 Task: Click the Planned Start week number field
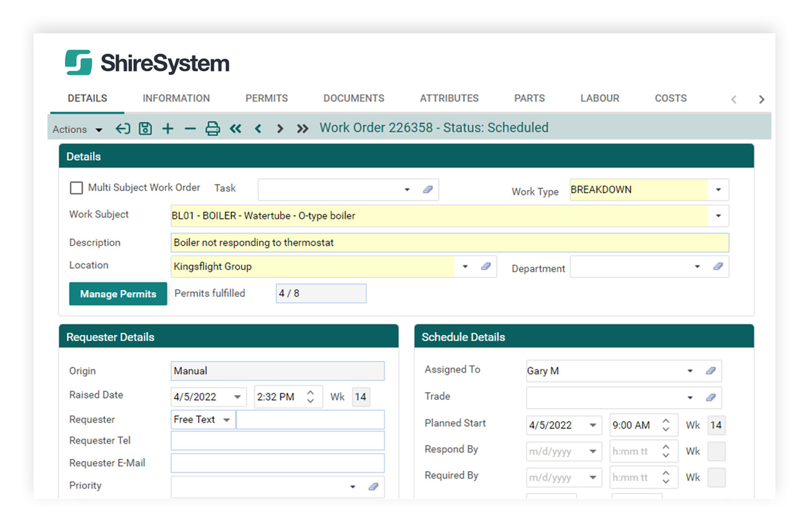pyautogui.click(x=716, y=425)
